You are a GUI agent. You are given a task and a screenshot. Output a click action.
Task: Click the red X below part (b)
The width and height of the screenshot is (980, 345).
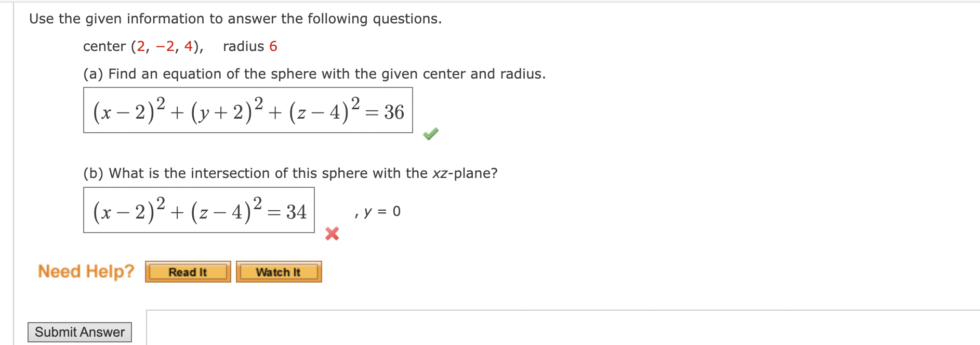pyautogui.click(x=331, y=233)
